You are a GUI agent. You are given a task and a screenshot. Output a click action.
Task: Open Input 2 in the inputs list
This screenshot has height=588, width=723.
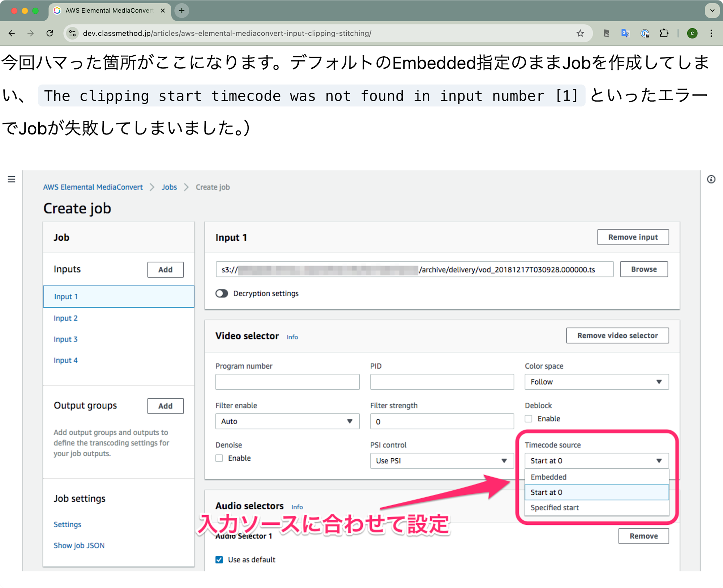[x=65, y=318]
